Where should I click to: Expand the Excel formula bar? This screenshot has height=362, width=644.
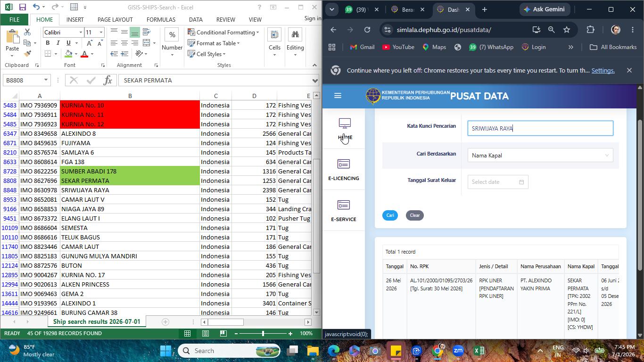[x=315, y=80]
